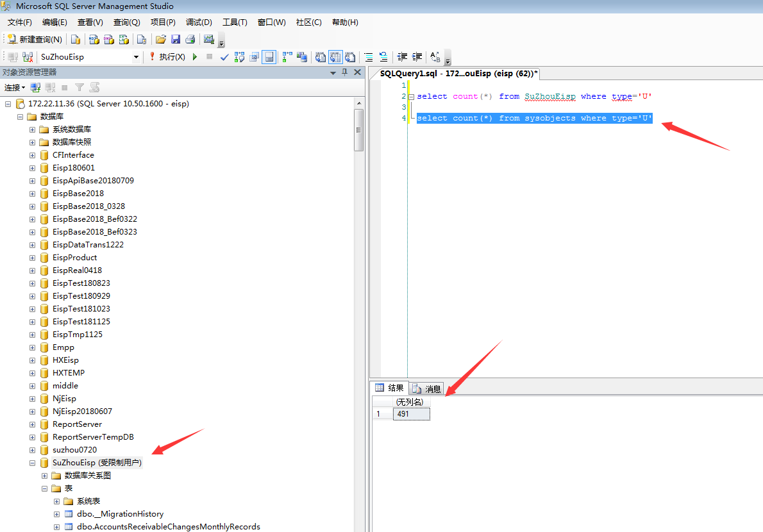Select dbo.AccountsReceivableChangesMonthlyRecords table
This screenshot has width=763, height=532.
169,527
